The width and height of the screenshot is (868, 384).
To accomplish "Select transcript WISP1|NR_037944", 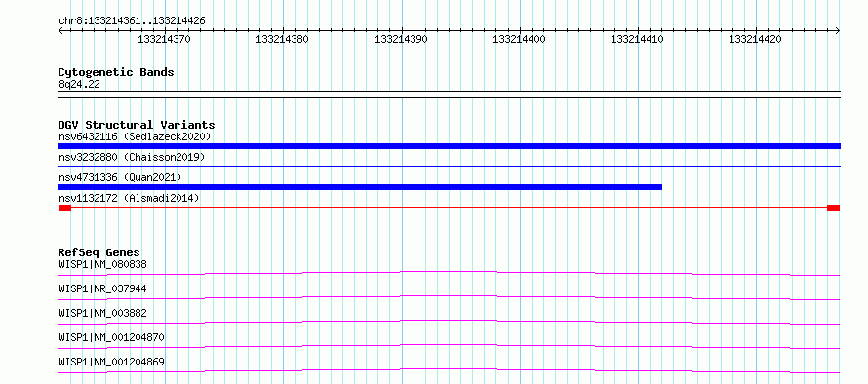I will 102,288.
